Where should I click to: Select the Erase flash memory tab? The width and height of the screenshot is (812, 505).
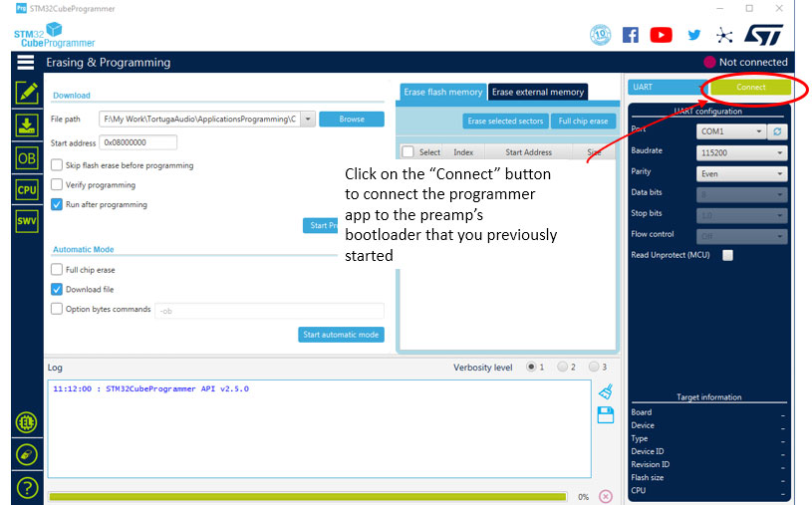pyautogui.click(x=441, y=92)
